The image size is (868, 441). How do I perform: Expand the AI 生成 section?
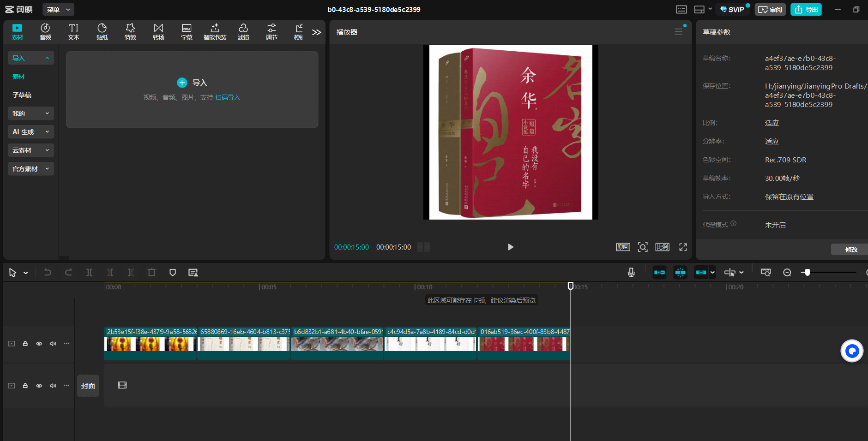tap(30, 132)
